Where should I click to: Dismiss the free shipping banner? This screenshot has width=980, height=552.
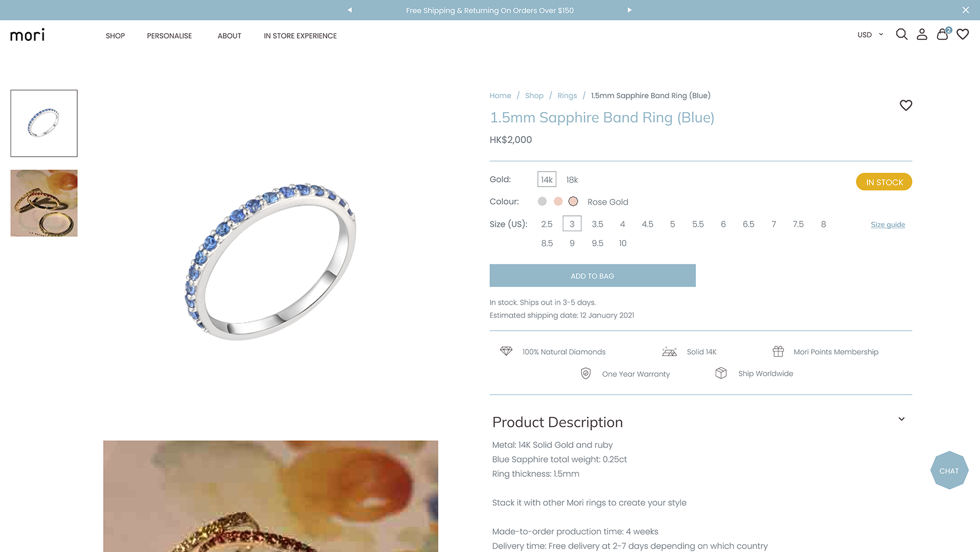(x=966, y=10)
